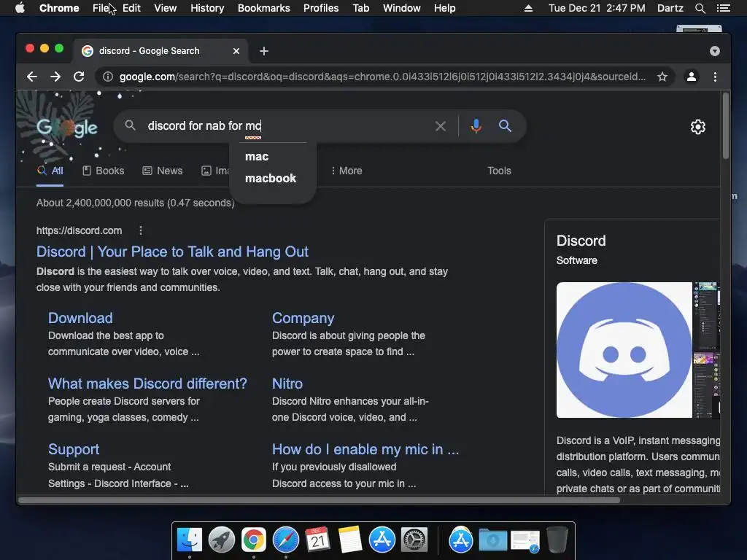The width and height of the screenshot is (747, 560).
Task: Open System Preferences in the Dock
Action: click(414, 540)
